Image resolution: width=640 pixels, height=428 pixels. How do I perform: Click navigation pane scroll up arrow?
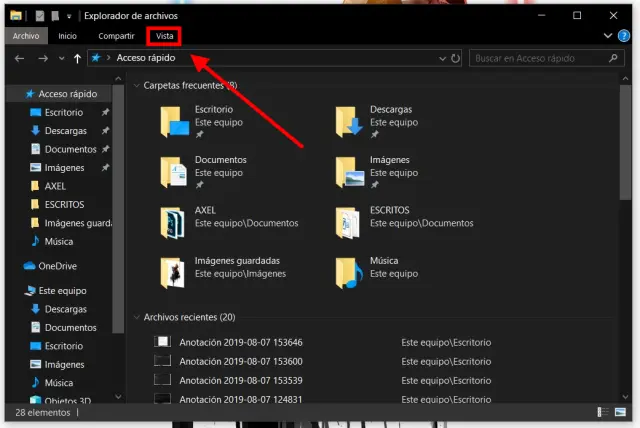(x=118, y=78)
